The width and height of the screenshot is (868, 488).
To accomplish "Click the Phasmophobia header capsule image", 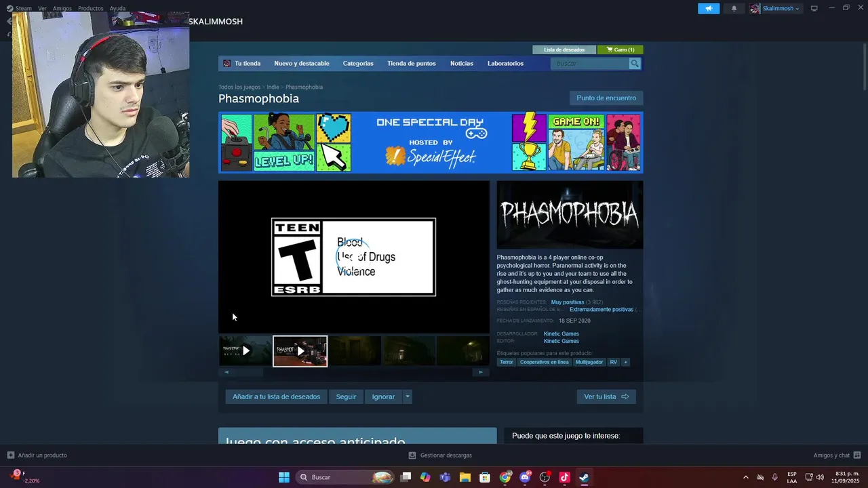I will (x=570, y=215).
